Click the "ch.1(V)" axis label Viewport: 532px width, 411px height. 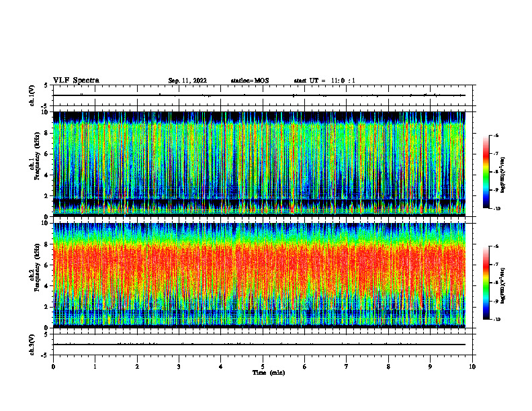(32, 95)
